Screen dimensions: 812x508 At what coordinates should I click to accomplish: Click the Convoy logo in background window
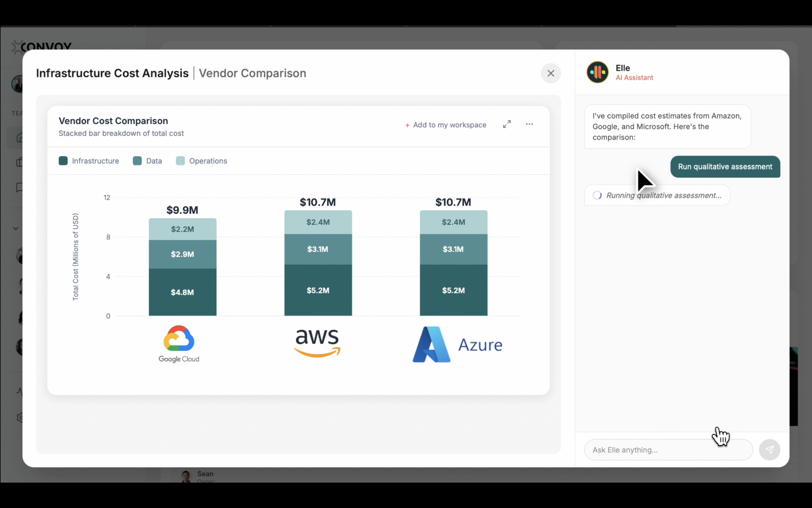point(42,46)
